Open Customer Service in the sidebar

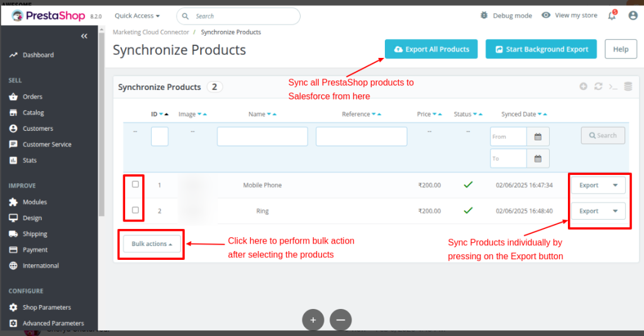tap(47, 145)
